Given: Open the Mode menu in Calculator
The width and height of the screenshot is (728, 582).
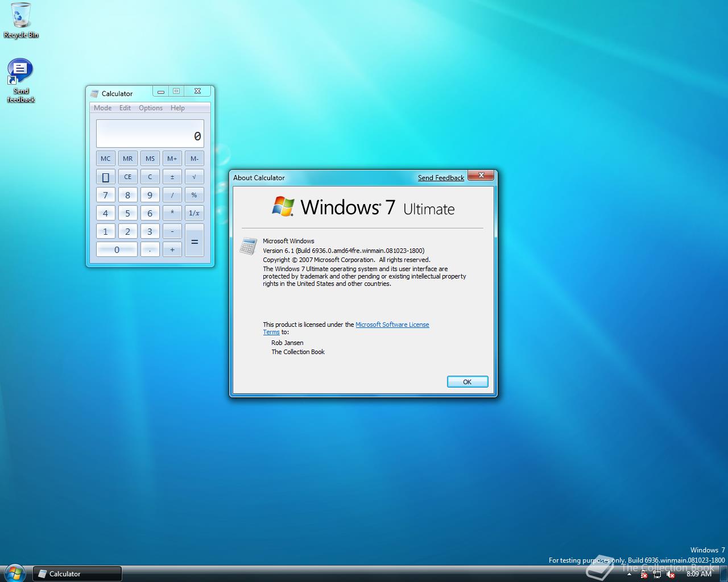Looking at the screenshot, I should coord(102,108).
